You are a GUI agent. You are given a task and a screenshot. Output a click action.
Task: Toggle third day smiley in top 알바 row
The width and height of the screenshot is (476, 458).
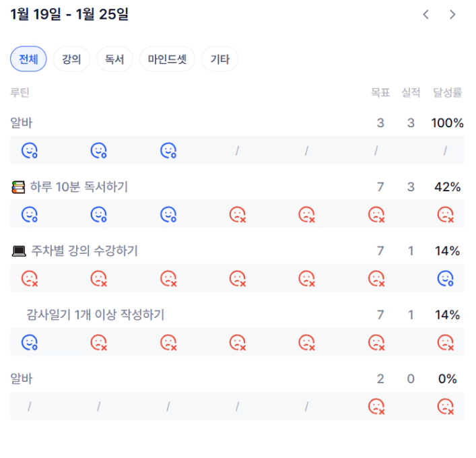tap(168, 151)
